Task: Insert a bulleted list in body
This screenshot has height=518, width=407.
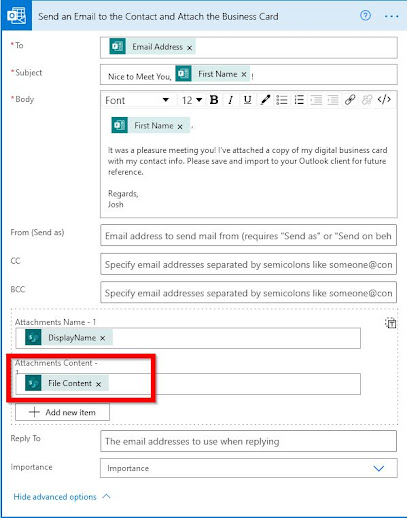Action: [282, 100]
